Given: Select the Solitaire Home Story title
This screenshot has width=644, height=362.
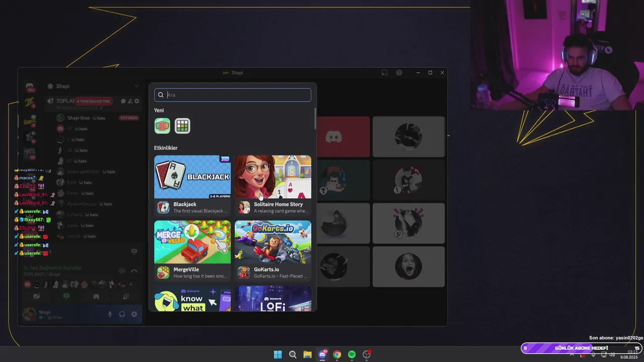Looking at the screenshot, I should coord(278,204).
